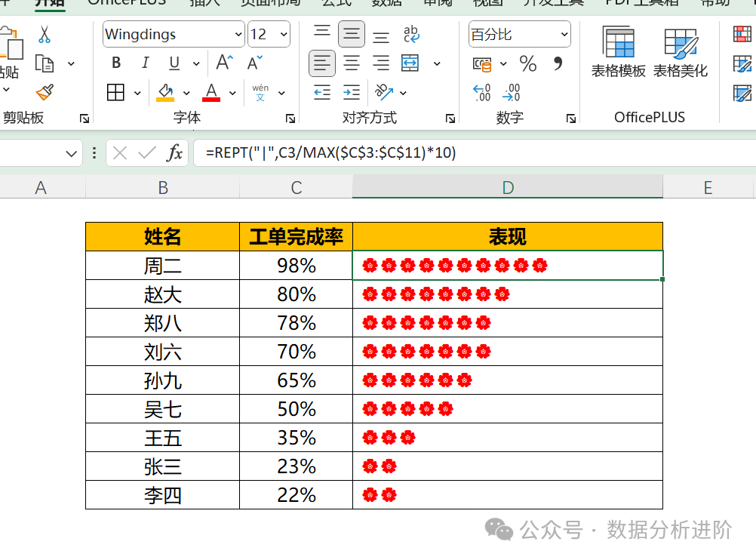Open the 百分比 number format dropdown

[564, 35]
